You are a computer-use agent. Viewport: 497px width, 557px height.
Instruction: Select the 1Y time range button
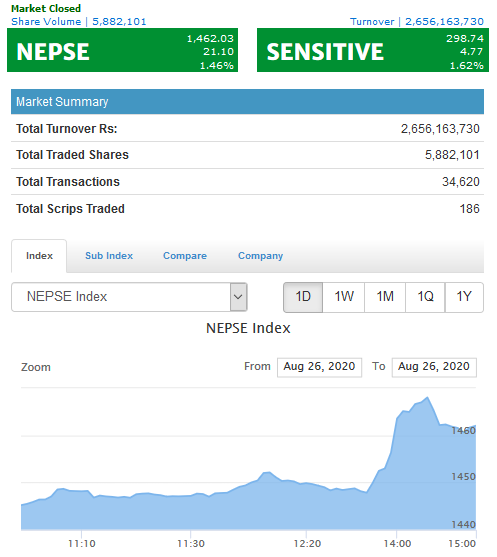[x=464, y=297]
